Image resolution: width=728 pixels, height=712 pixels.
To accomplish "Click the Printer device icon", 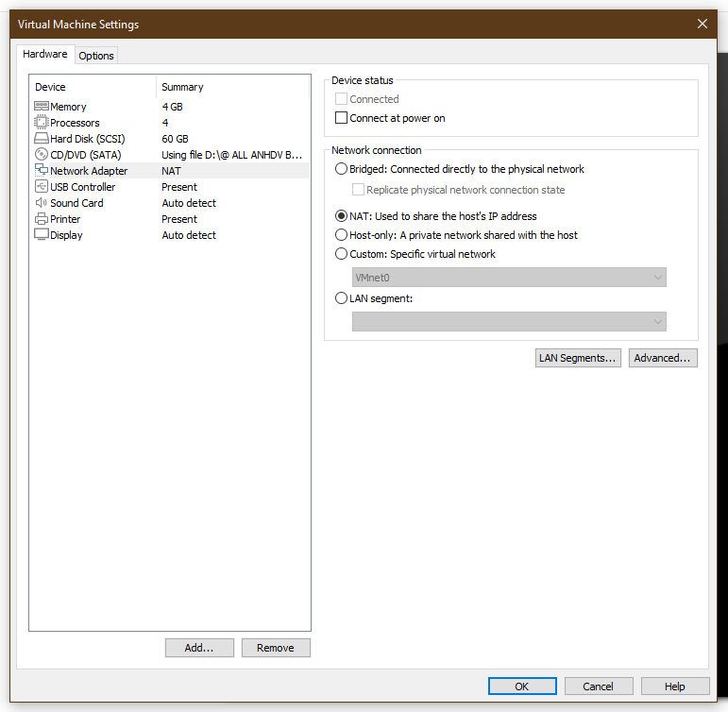I will pos(42,219).
